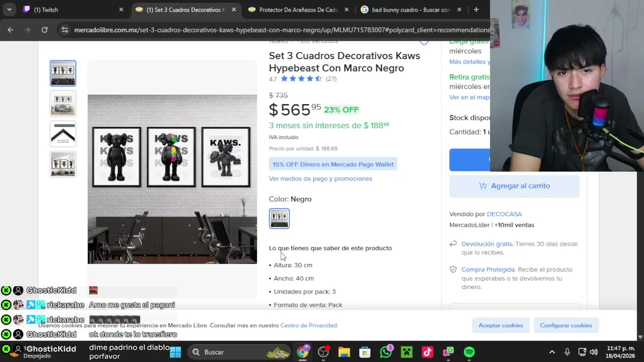
Task: Open the clock showing 11:47 p. m.
Action: pos(620,352)
